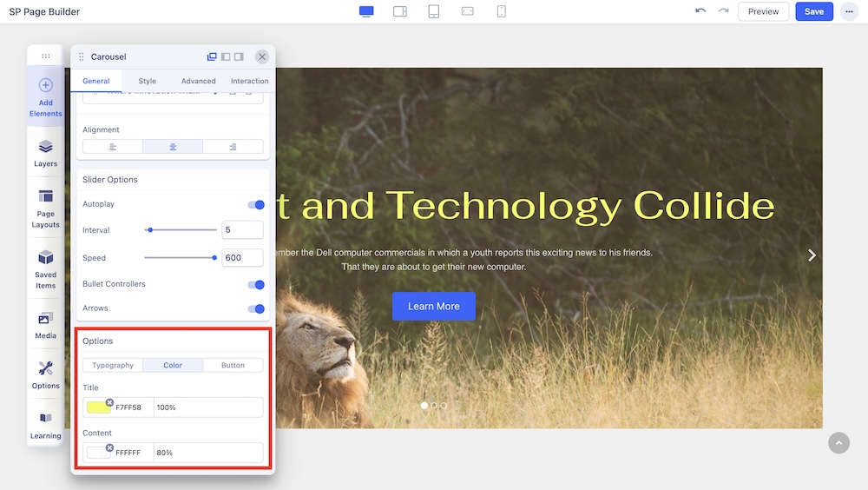Click the Save button
The width and height of the screenshot is (868, 490).
point(813,11)
